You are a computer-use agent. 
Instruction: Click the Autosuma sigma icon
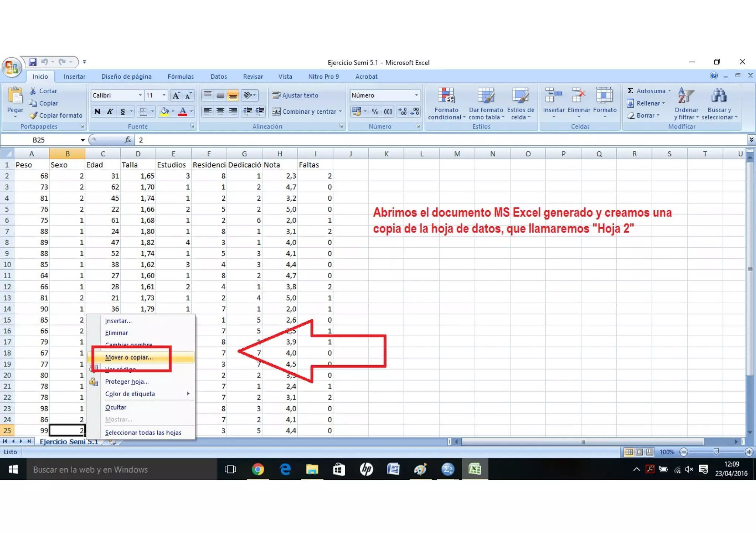click(x=630, y=91)
